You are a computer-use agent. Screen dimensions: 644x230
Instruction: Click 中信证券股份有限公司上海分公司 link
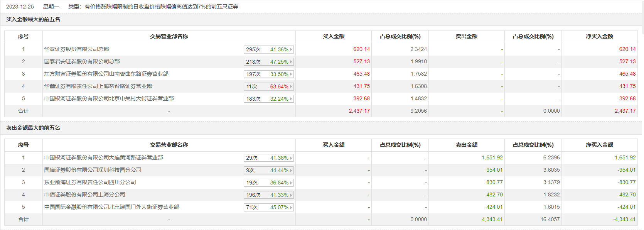(x=85, y=194)
